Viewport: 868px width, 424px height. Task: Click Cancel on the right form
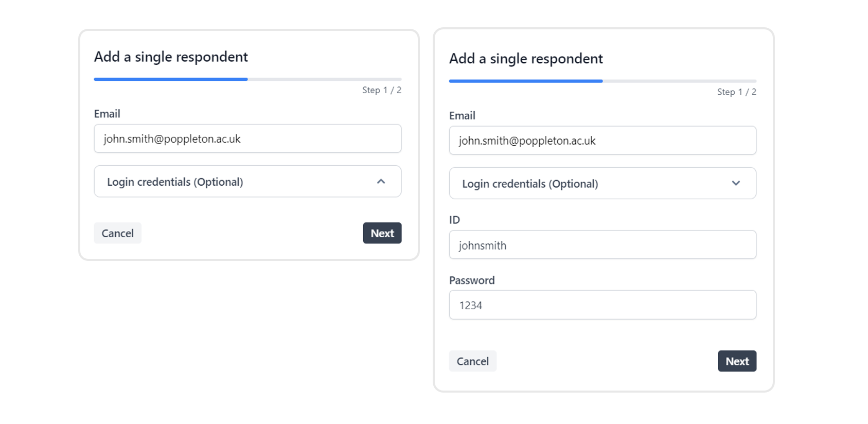472,361
